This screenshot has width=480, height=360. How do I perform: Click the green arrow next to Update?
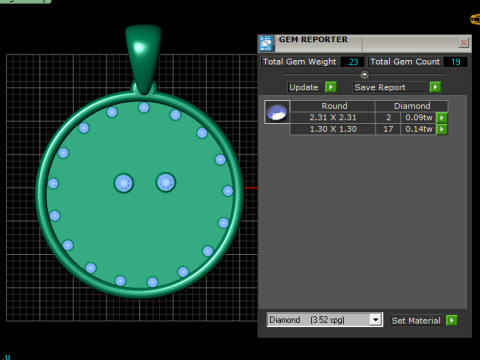331,87
